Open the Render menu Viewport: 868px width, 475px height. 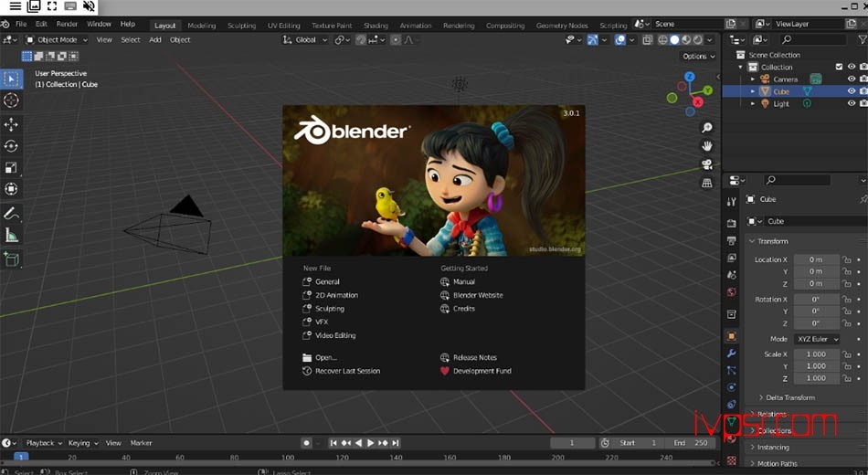(x=67, y=25)
